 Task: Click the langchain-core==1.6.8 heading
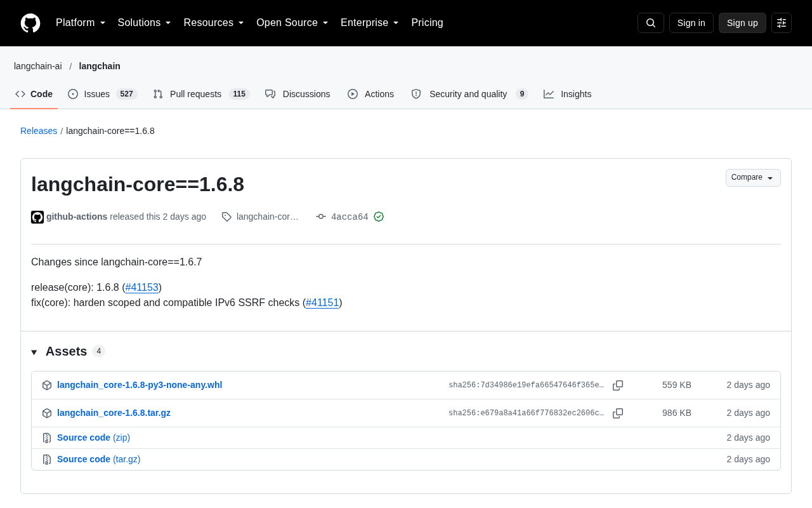(138, 184)
